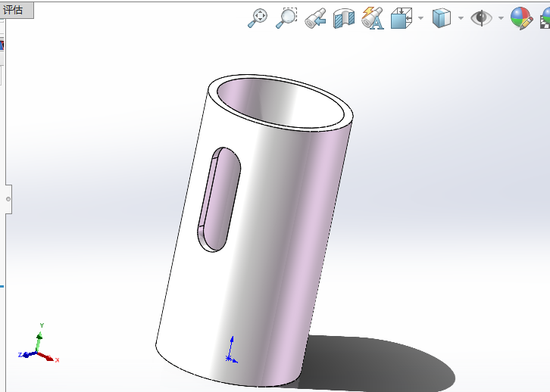Select the slot cutout face on the cylinder
Viewport: 550px width, 392px height.
coord(220,200)
